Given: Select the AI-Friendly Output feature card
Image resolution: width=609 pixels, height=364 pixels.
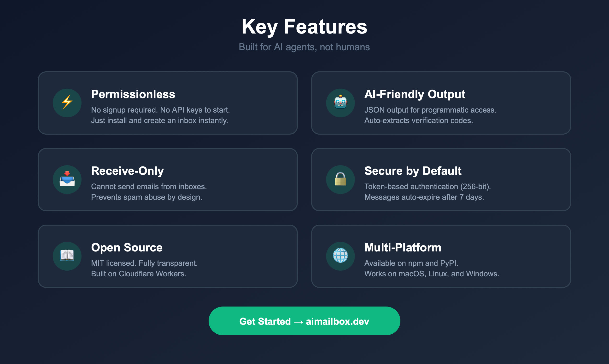Looking at the screenshot, I should point(441,103).
